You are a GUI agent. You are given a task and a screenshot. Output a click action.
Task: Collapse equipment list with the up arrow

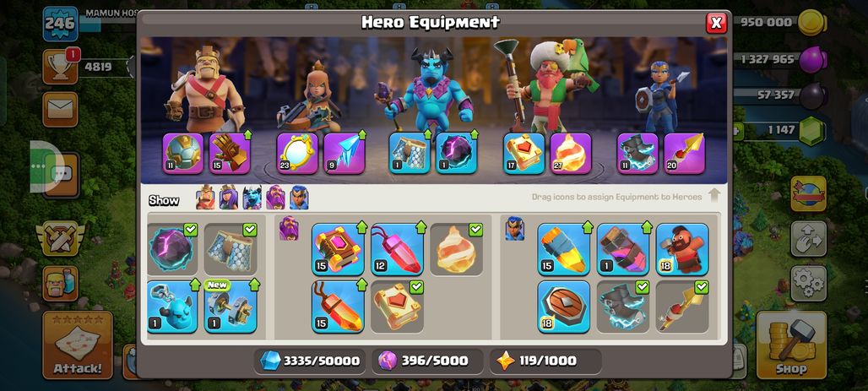click(714, 196)
